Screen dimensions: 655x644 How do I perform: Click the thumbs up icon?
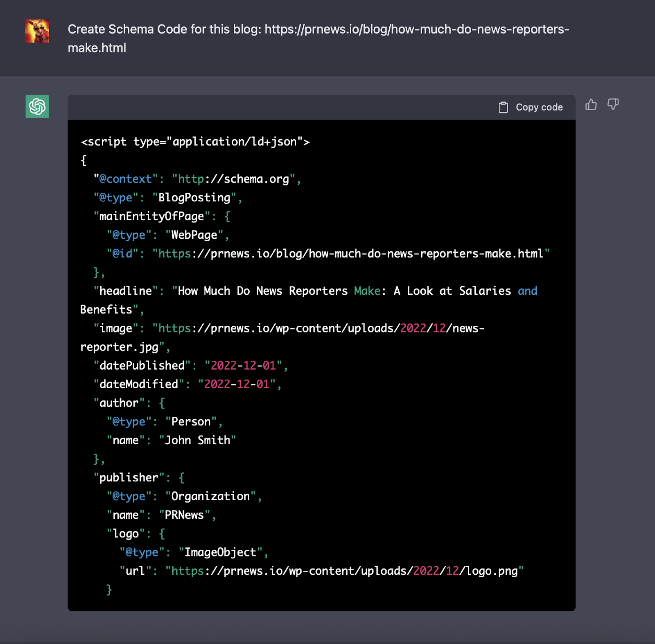point(591,105)
